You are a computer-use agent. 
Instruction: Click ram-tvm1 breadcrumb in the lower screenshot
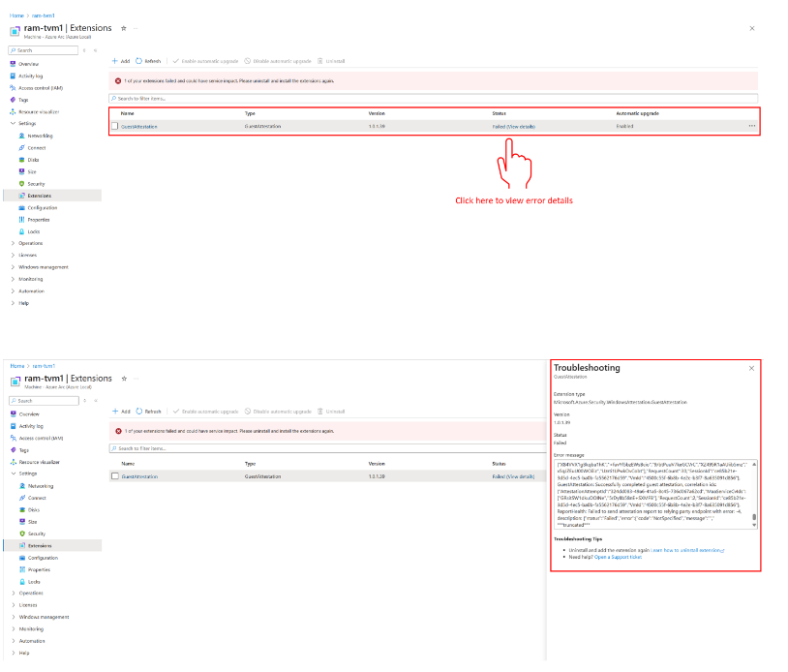[44, 366]
